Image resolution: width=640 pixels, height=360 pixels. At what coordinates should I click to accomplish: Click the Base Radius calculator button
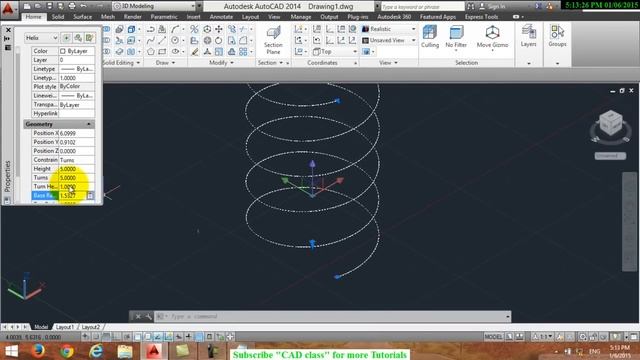90,196
